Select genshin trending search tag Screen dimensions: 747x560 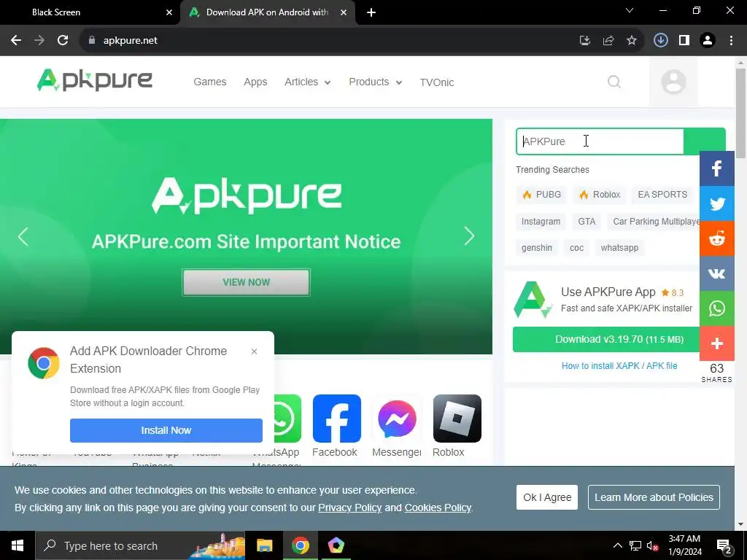click(536, 248)
